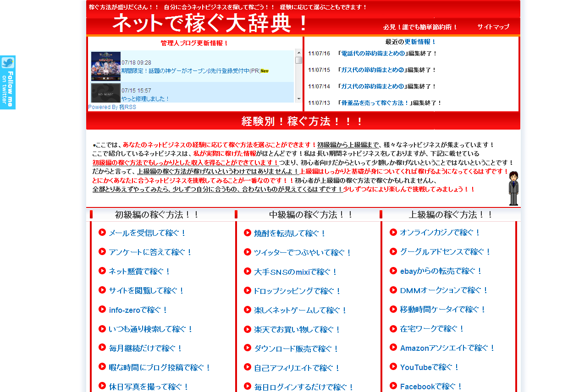Open the サイトマップ menu link
Viewport: 579px width, 392px height.
pos(493,27)
